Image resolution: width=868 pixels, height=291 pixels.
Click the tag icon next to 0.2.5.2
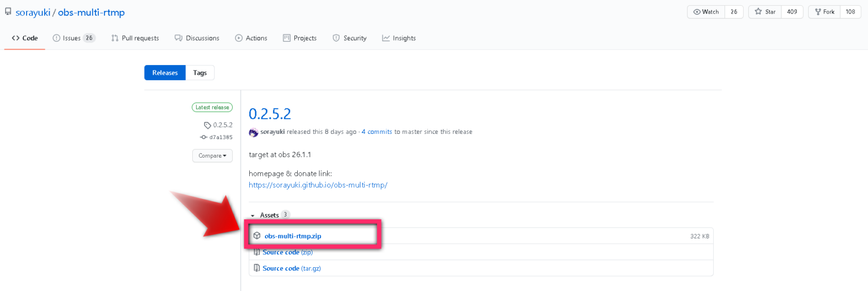[x=207, y=125]
